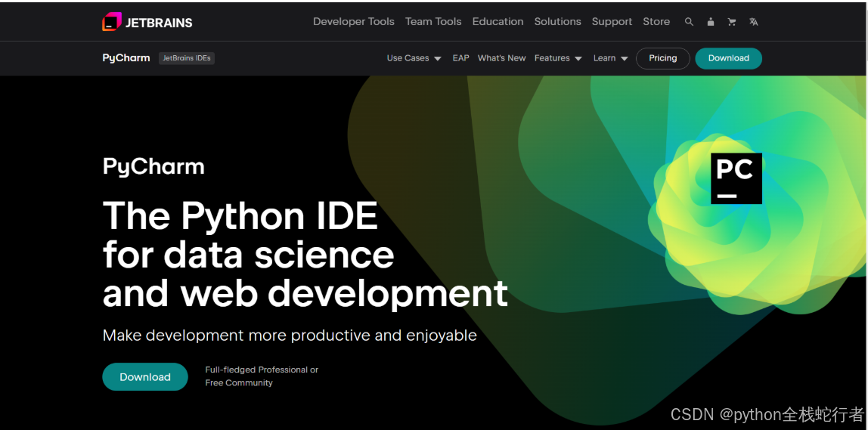This screenshot has width=868, height=430.
Task: Open the Solutions menu
Action: click(557, 22)
